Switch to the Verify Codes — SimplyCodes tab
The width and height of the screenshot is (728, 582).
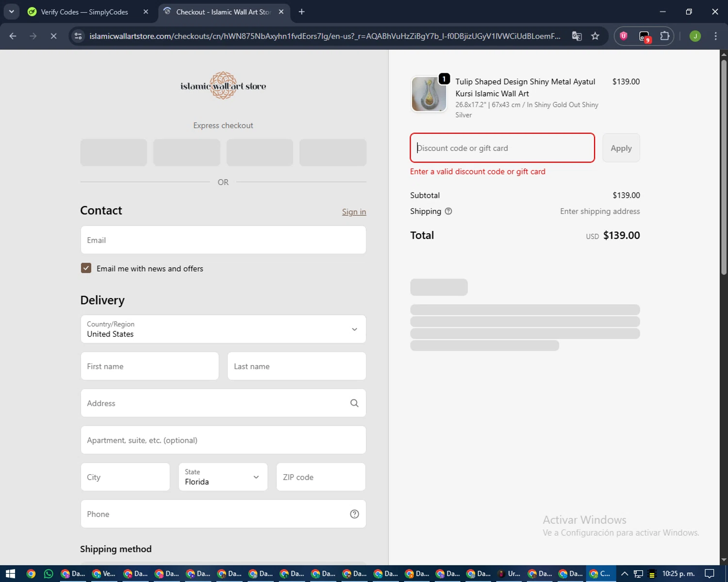[84, 12]
